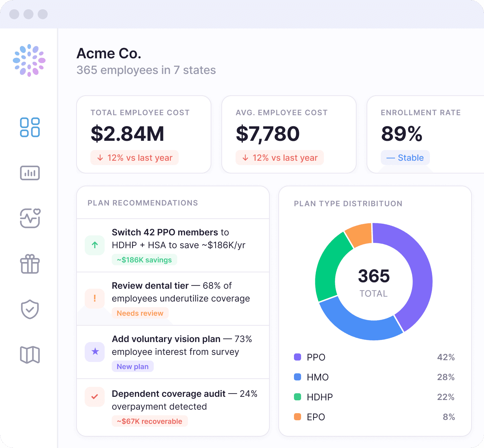Click the orange exclamation mark icon
484x448 pixels.
click(95, 298)
